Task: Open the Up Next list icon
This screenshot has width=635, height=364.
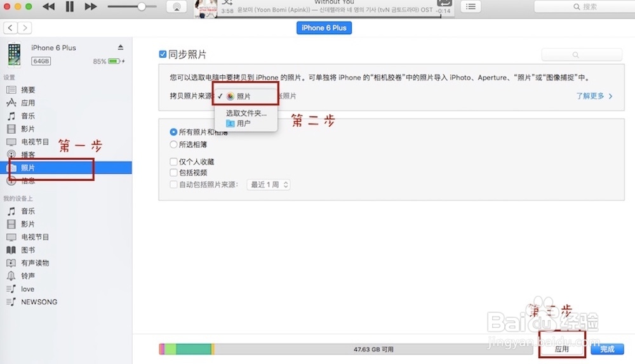Action: (x=471, y=6)
